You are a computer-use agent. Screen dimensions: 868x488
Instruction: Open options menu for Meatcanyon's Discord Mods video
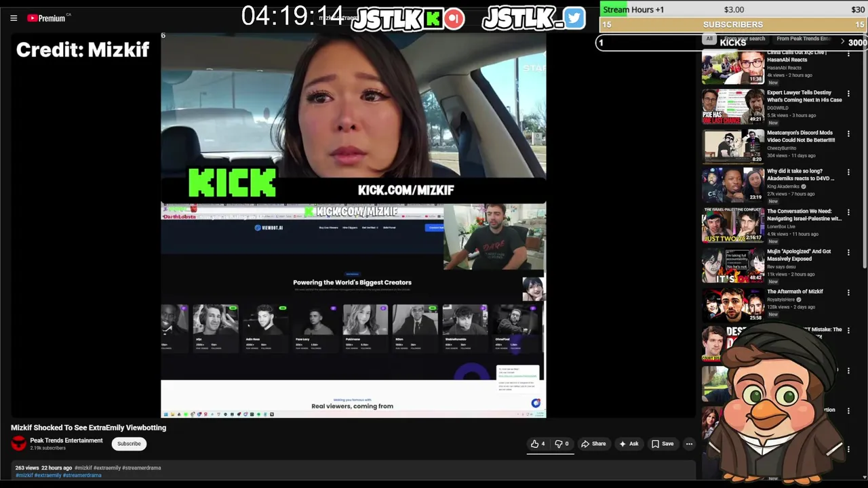848,134
